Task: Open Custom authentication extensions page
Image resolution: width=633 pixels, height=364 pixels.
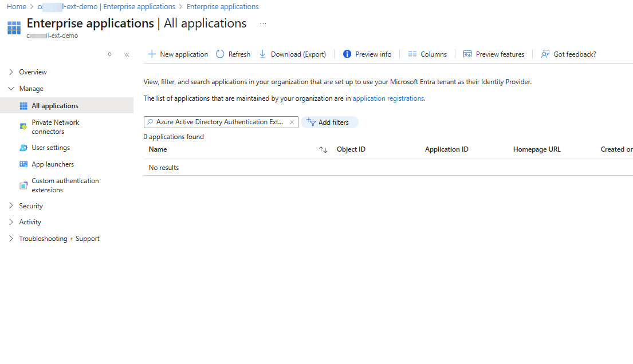Action: pos(66,185)
